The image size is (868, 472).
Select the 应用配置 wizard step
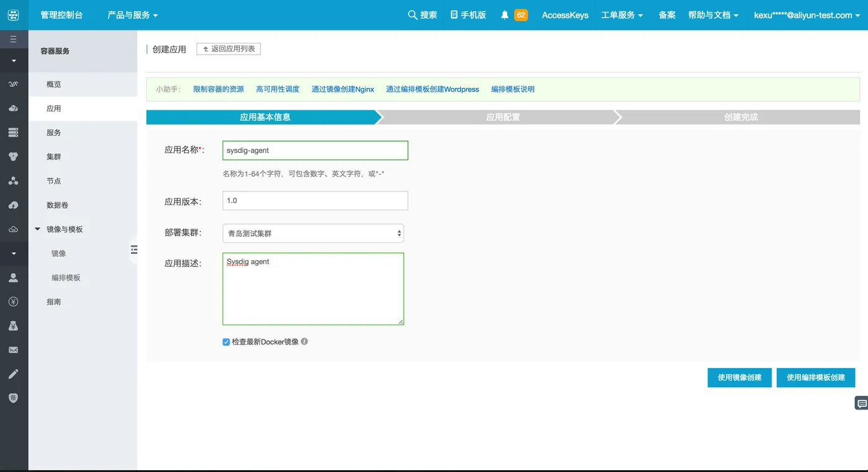pyautogui.click(x=503, y=117)
